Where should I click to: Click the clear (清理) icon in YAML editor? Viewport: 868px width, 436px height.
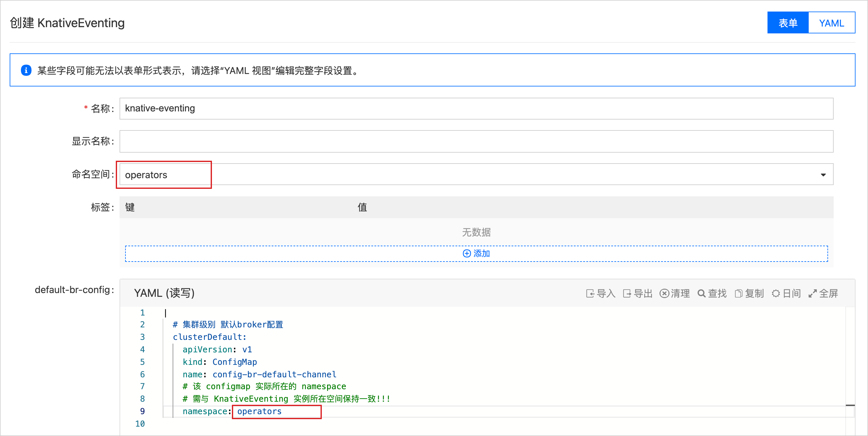point(664,293)
